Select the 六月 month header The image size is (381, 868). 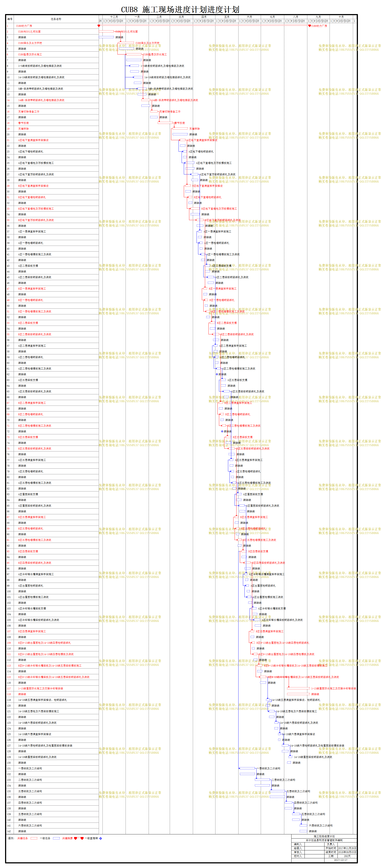coord(250,17)
